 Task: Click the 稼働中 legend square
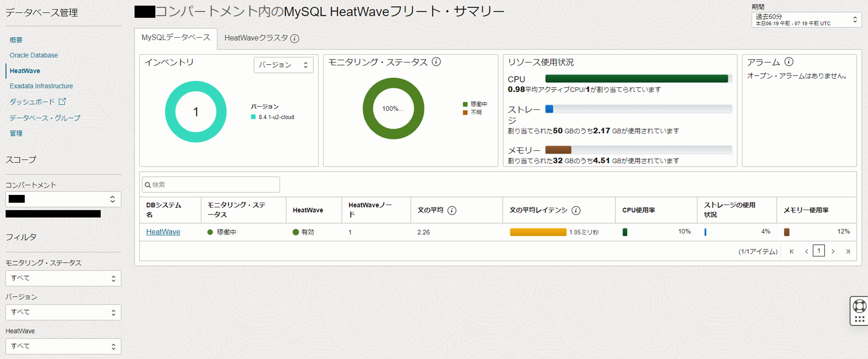pyautogui.click(x=465, y=104)
